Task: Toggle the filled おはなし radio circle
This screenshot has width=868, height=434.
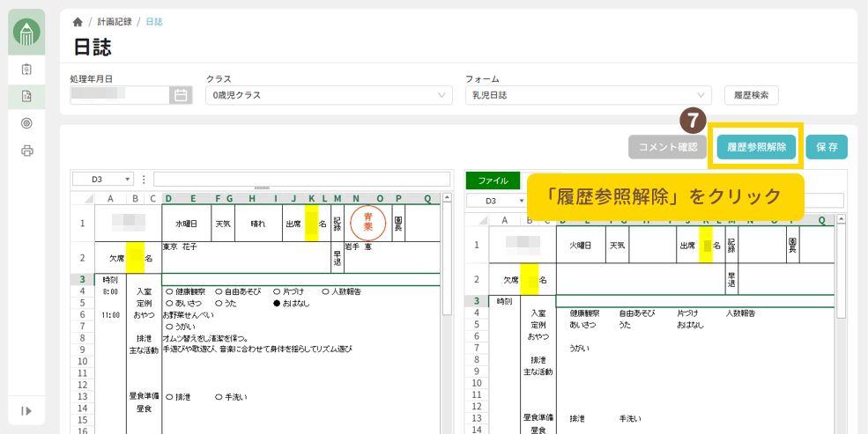Action: tap(277, 303)
